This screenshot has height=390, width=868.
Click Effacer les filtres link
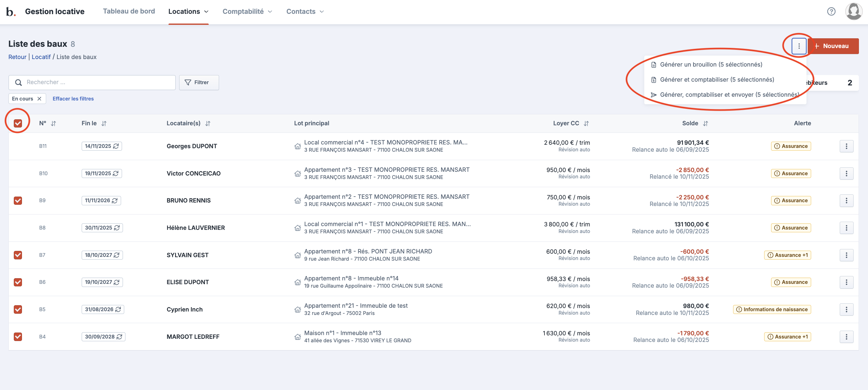[x=73, y=99]
